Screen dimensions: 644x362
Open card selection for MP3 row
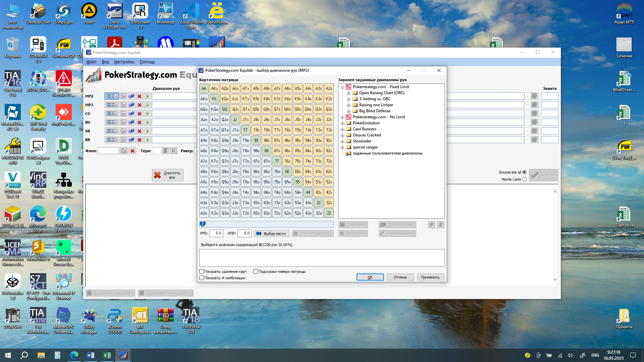tap(123, 105)
